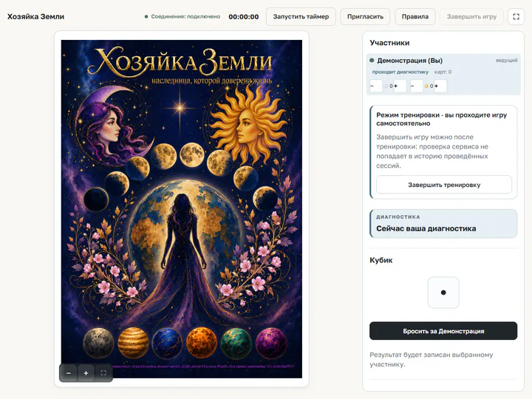Click the Хозяйка Земли page title
The image size is (532, 399).
click(35, 16)
